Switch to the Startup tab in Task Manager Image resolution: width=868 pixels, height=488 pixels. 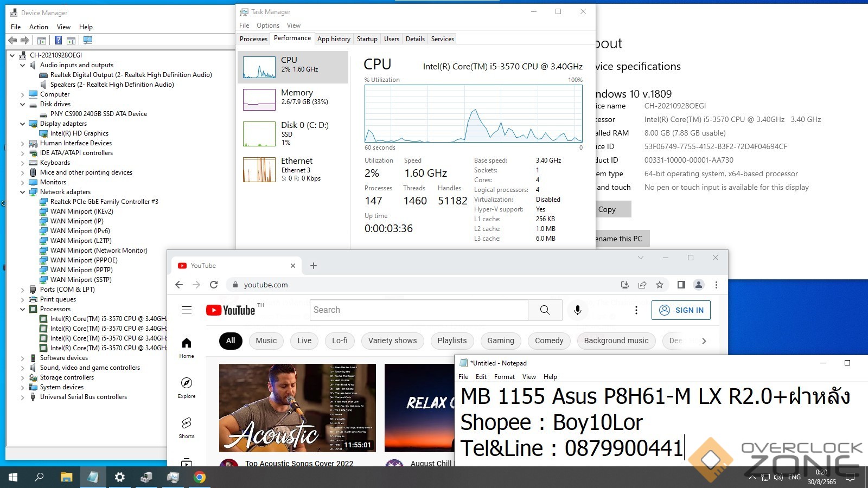(367, 39)
